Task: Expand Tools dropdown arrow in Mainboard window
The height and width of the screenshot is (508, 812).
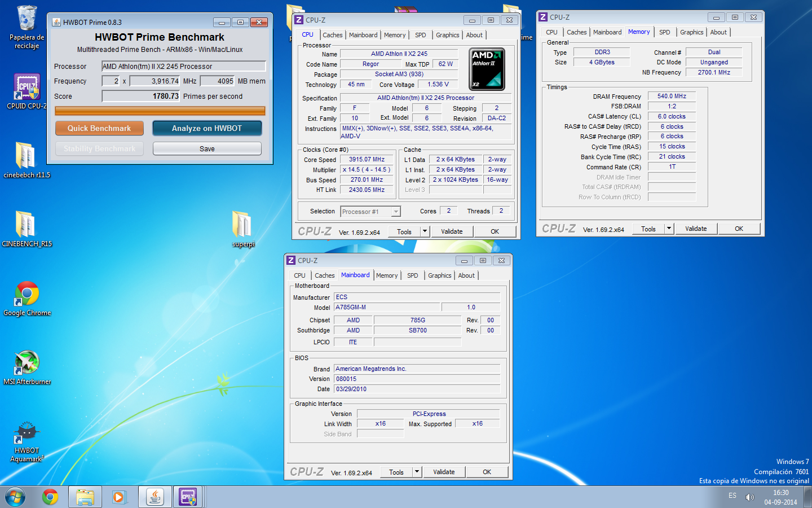Action: [x=417, y=472]
